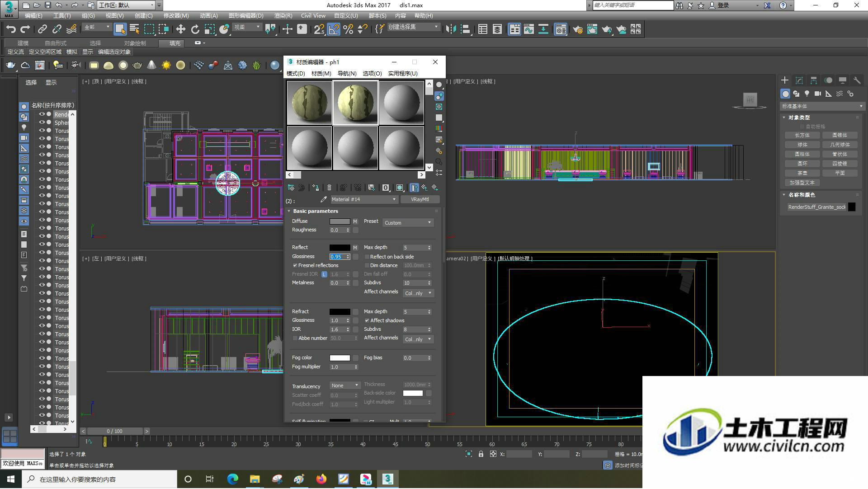Open the 渲染(R) menu

tap(283, 16)
